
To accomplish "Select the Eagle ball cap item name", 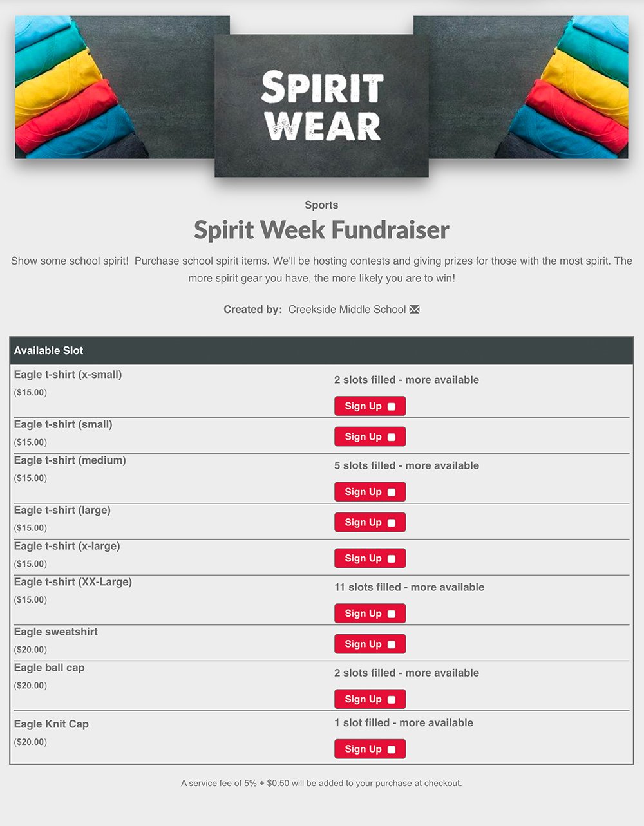I will (x=50, y=668).
